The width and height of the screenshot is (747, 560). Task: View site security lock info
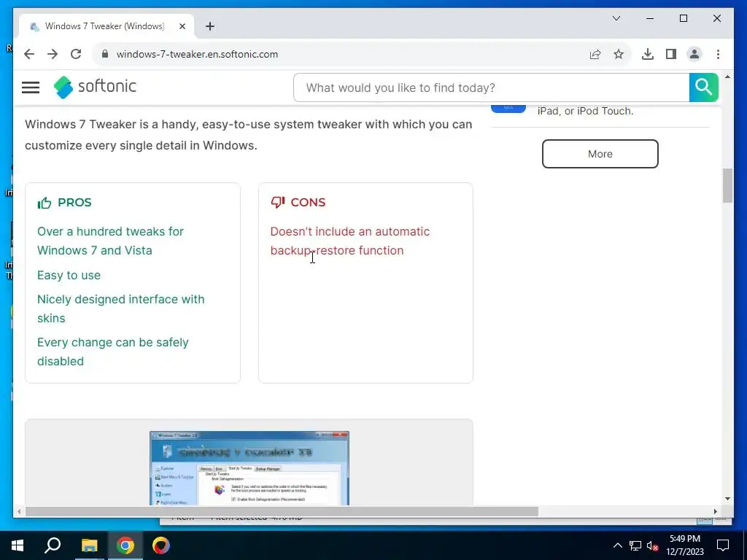[x=105, y=54]
